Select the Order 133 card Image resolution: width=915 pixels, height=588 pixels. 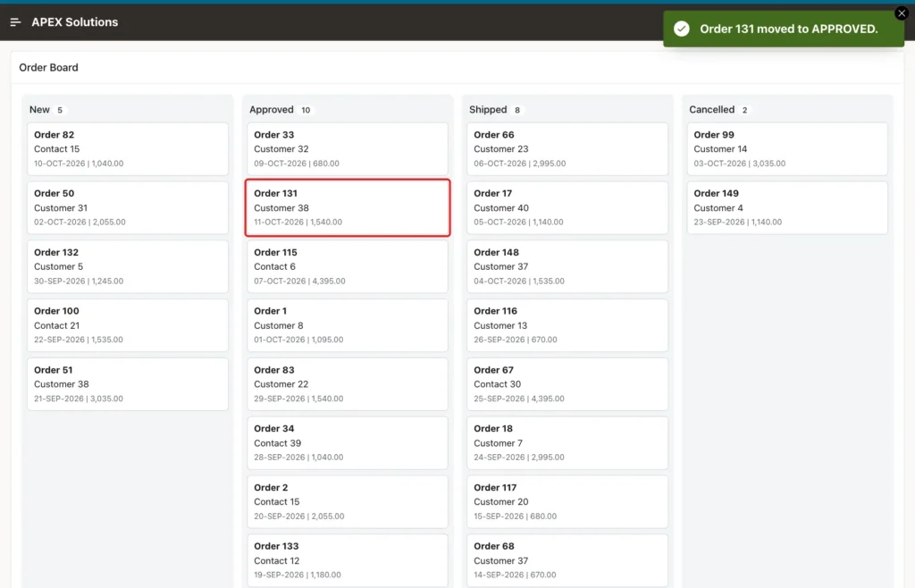tap(348, 560)
